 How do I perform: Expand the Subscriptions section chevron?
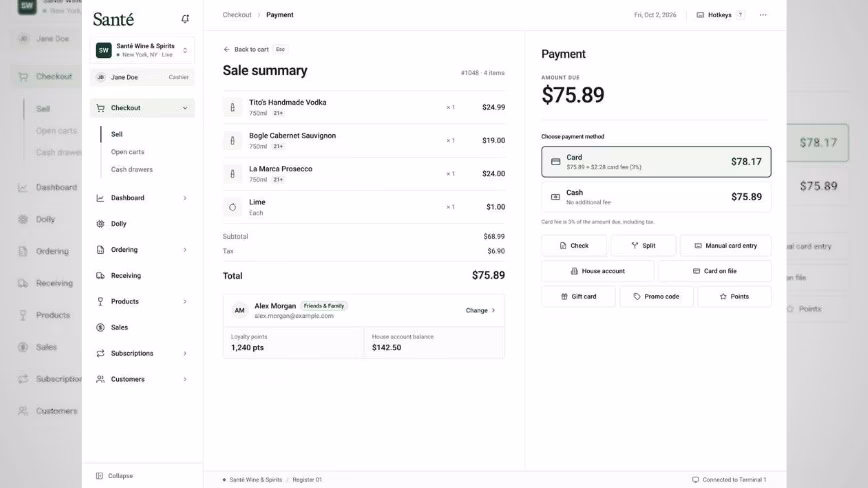coord(185,353)
